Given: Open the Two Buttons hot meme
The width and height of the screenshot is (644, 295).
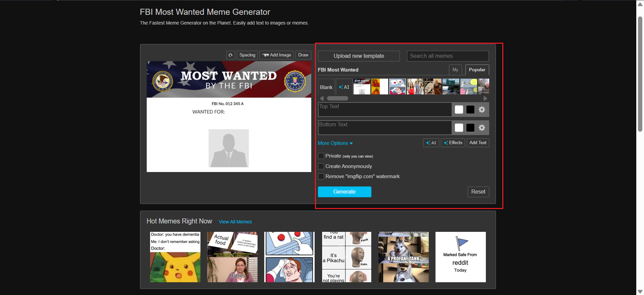Looking at the screenshot, I should pyautogui.click(x=289, y=257).
